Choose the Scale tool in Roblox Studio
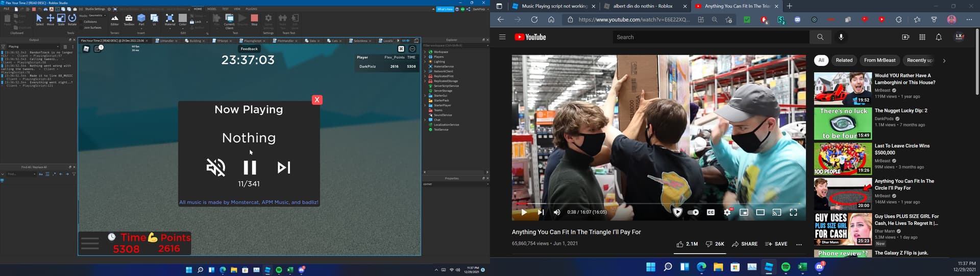Screen dimensions: 980x276 point(61,19)
